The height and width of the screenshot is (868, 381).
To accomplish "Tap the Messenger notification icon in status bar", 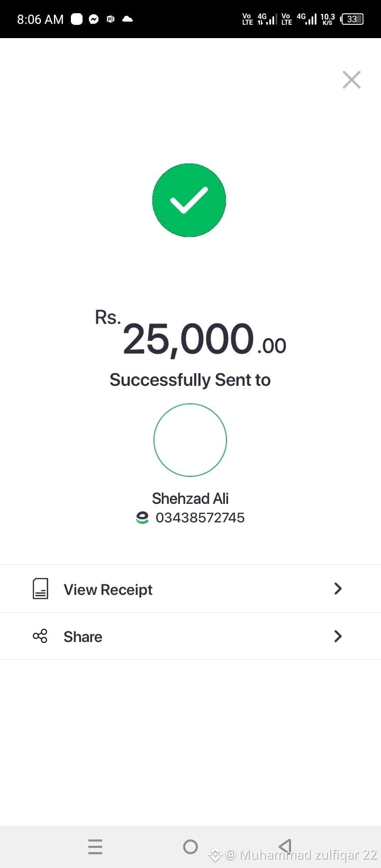I will 94,19.
